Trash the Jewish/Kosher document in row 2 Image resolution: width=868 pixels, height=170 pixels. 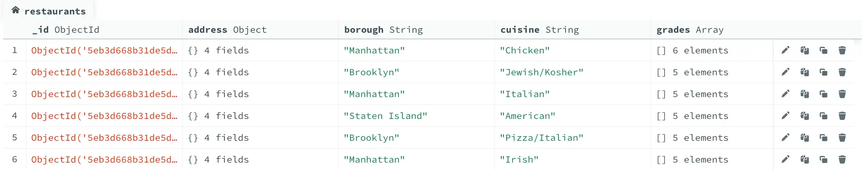pyautogui.click(x=842, y=72)
